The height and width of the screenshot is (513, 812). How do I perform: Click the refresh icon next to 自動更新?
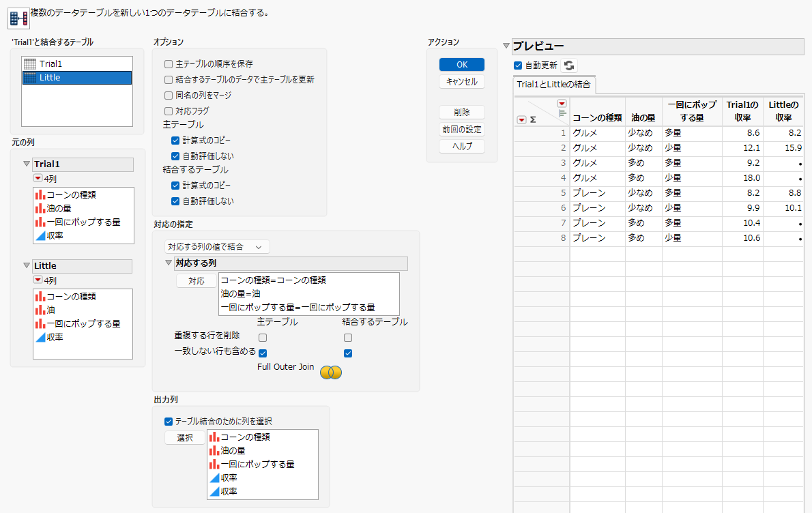569,65
